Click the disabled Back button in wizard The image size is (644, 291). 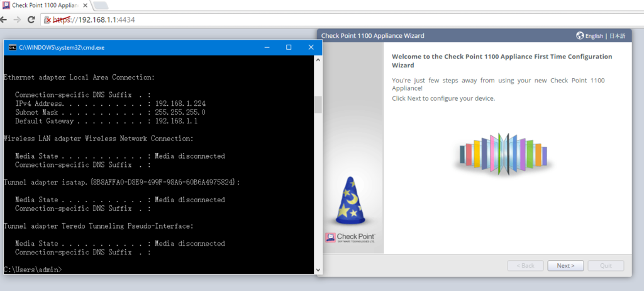(525, 265)
